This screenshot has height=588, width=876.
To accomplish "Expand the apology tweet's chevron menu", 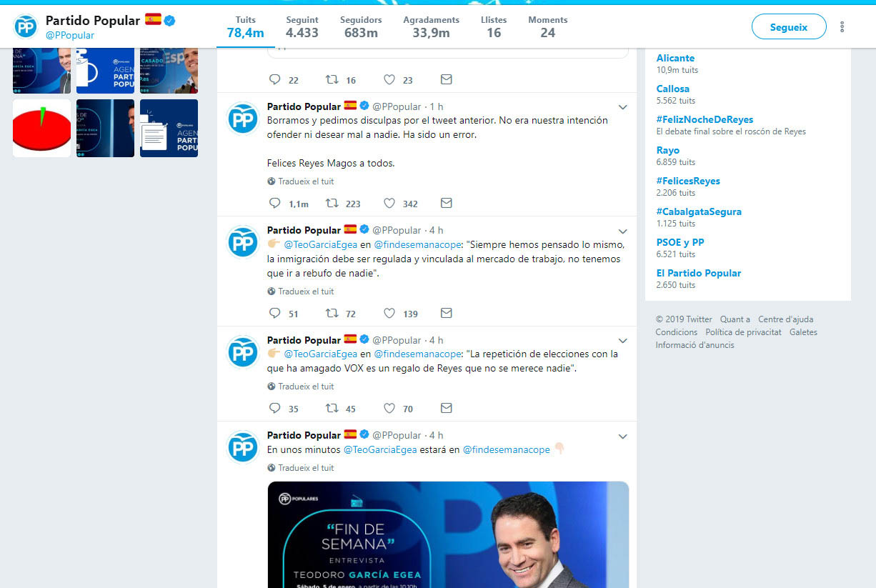I will tap(622, 108).
